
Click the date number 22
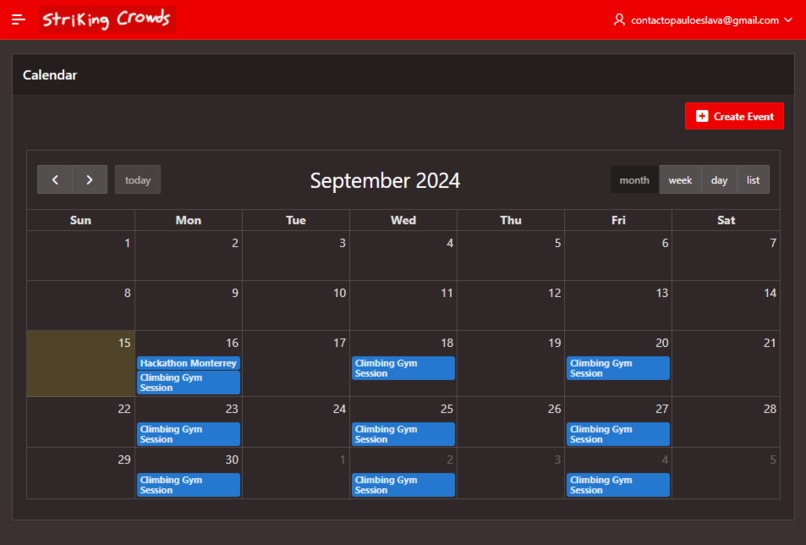[x=124, y=409]
